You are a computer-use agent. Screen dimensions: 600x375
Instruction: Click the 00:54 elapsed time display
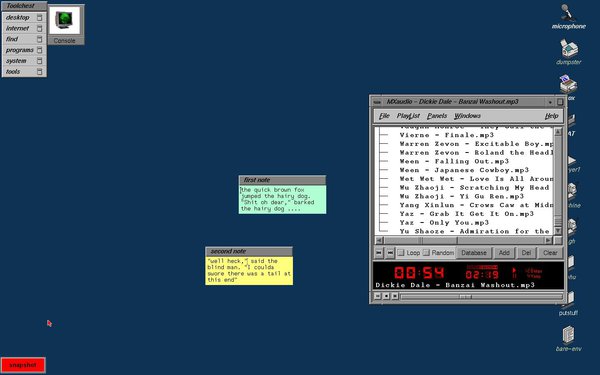(419, 273)
